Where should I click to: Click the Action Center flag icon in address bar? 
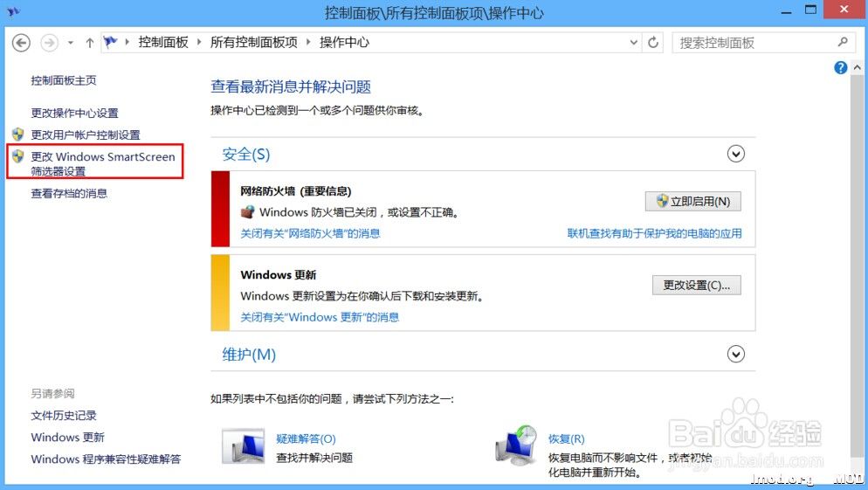tap(111, 42)
